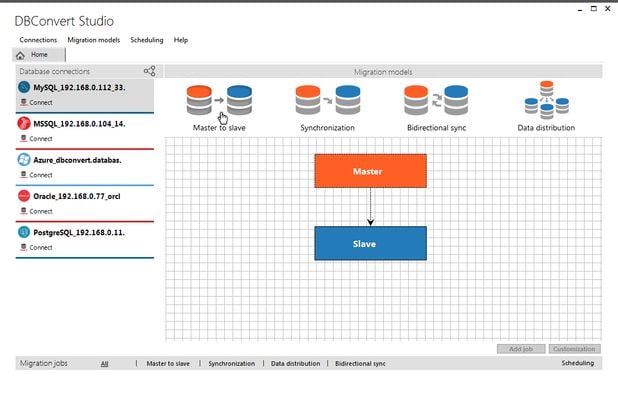Click the Add job button
The image size is (618, 394).
tap(521, 349)
